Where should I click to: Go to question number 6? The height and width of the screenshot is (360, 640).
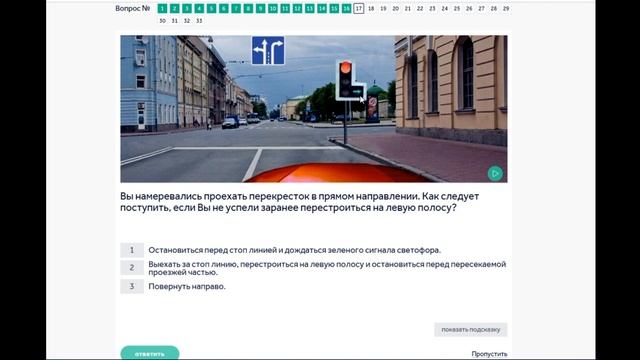point(224,9)
